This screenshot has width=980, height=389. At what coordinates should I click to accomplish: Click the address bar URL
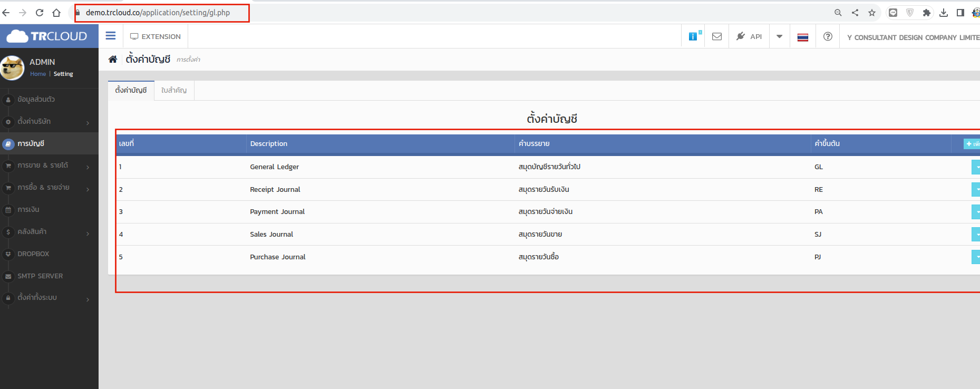[158, 13]
